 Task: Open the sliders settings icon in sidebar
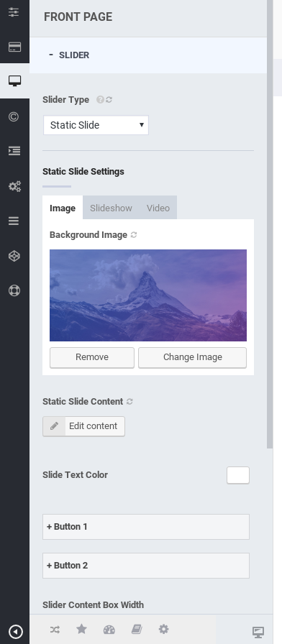[14, 11]
